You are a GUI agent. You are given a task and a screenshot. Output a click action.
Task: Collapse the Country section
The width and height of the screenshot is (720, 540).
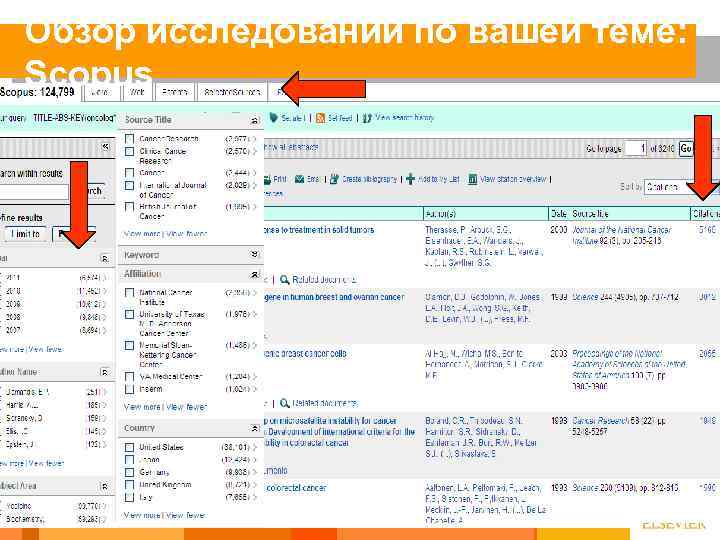click(254, 428)
